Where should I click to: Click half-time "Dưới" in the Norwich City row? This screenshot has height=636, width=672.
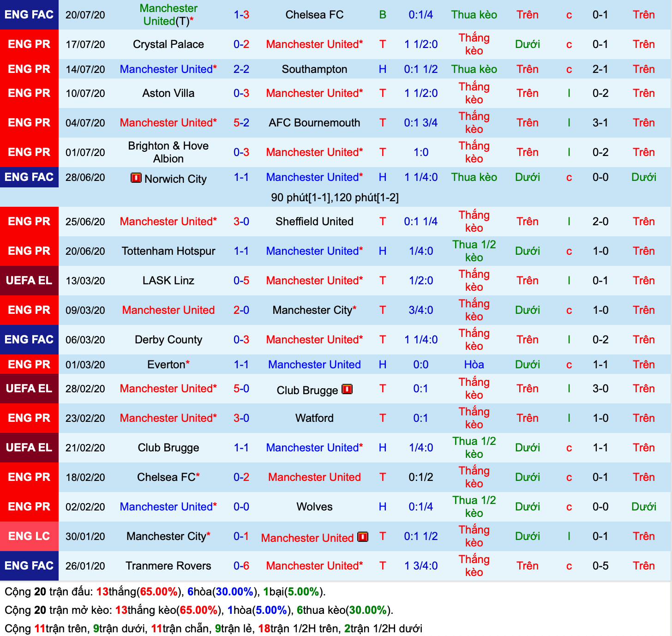click(x=644, y=177)
